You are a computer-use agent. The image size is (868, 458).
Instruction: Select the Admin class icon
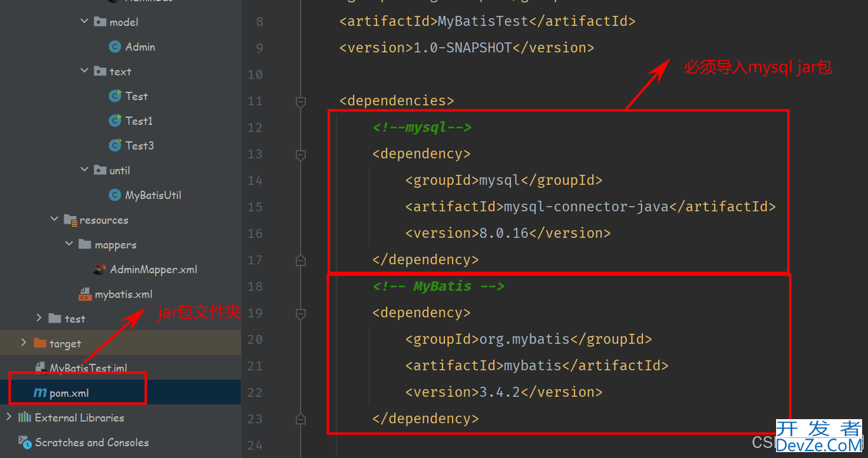[x=115, y=47]
